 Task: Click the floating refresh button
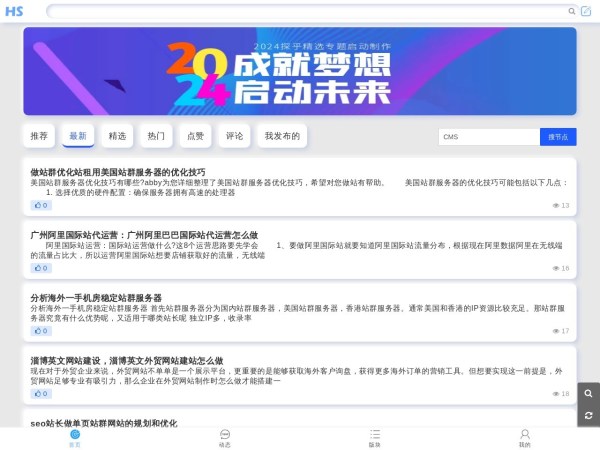coord(588,415)
